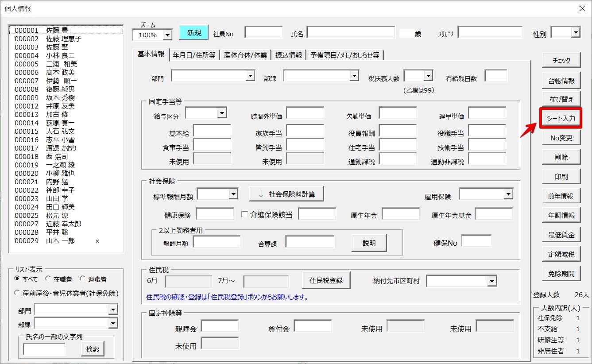Expand the 給与区分 dropdown

[x=222, y=114]
